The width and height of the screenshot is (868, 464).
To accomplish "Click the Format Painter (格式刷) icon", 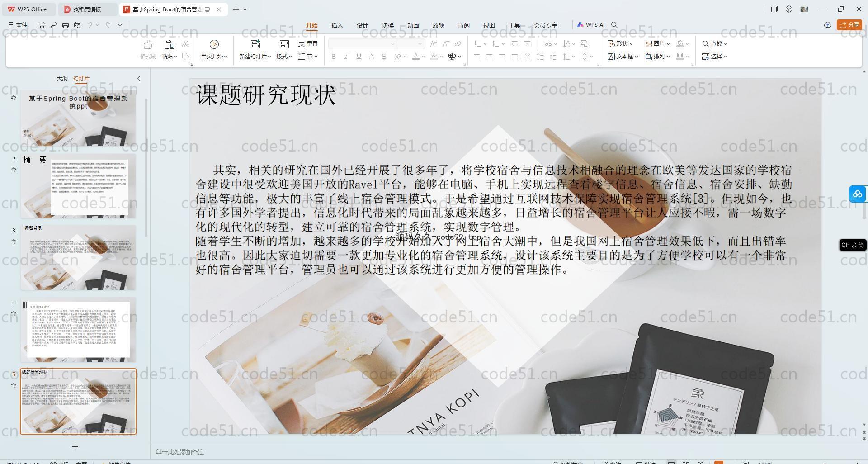I will [148, 44].
